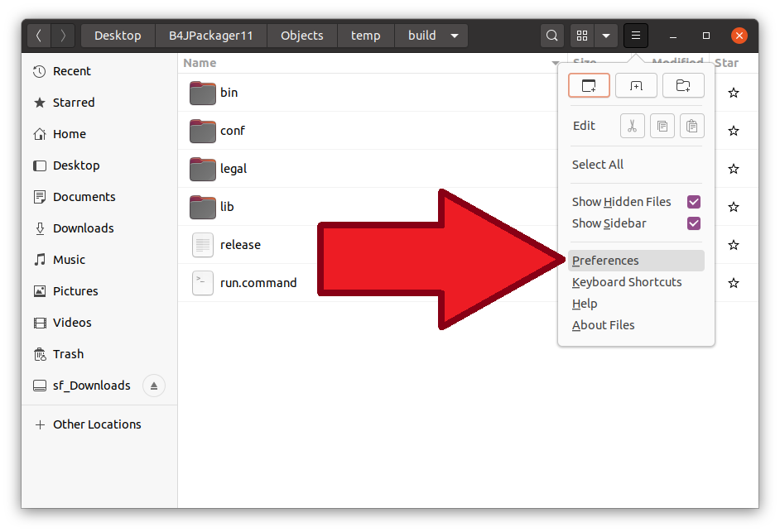Sort by the Star column header
Image resolution: width=780 pixels, height=532 pixels.
click(x=734, y=63)
